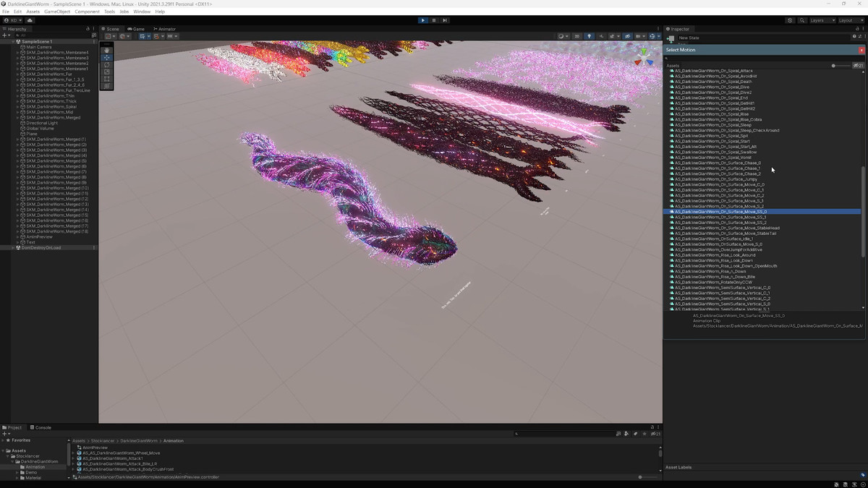Open Undo History icon in top toolbar

790,20
